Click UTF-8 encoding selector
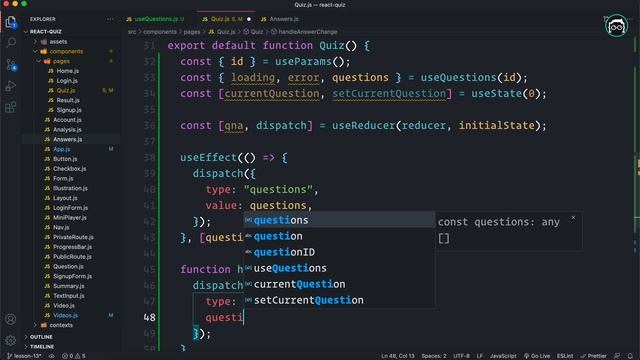This screenshot has width=640, height=360. (461, 356)
